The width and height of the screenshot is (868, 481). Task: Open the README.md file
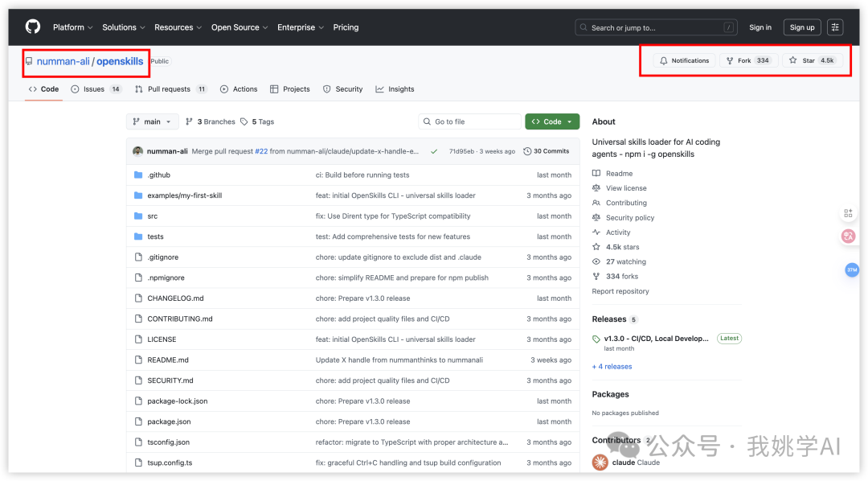168,360
